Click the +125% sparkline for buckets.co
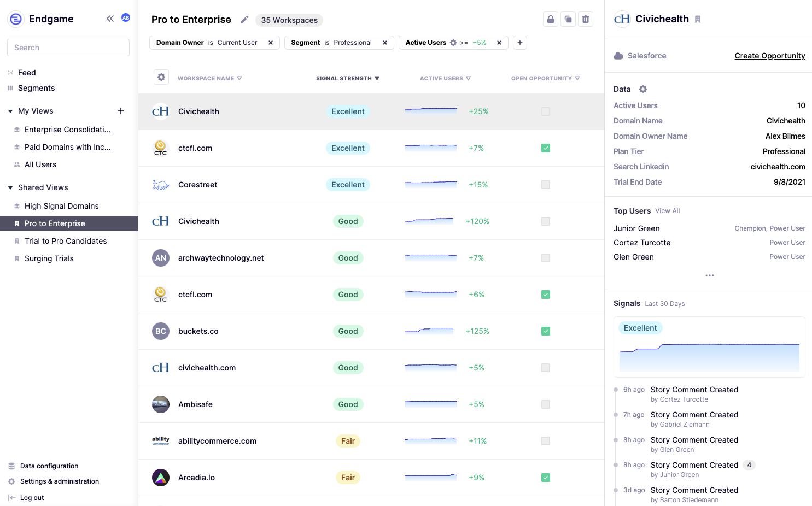The height and width of the screenshot is (506, 812). point(429,331)
